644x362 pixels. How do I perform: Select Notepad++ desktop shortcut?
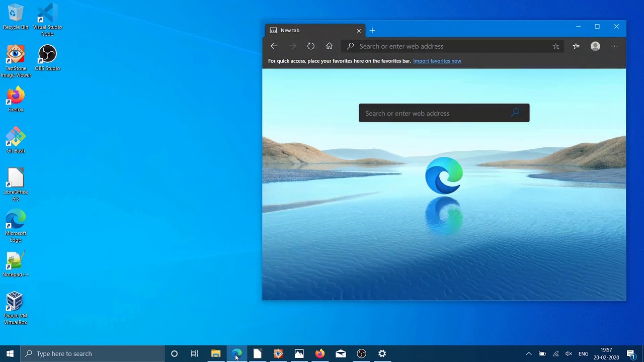(x=16, y=264)
